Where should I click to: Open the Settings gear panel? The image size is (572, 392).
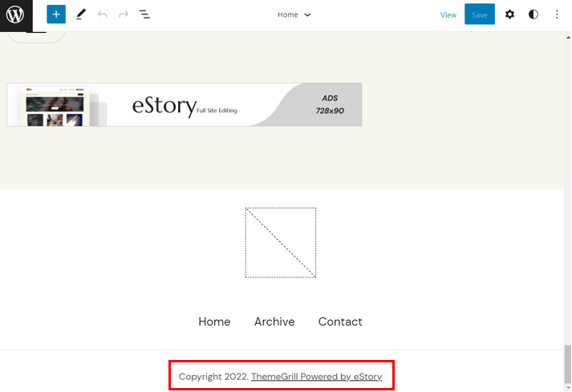(x=509, y=14)
